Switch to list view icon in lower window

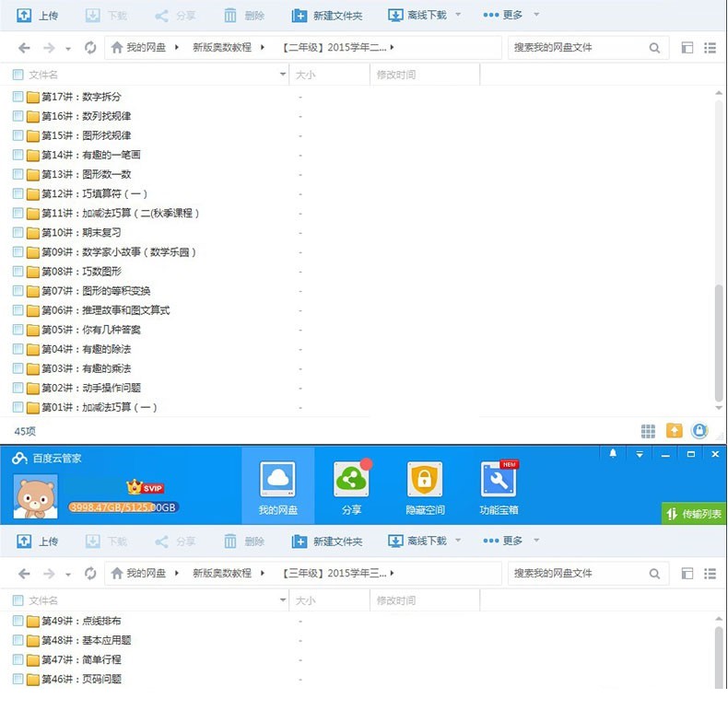[x=710, y=574]
